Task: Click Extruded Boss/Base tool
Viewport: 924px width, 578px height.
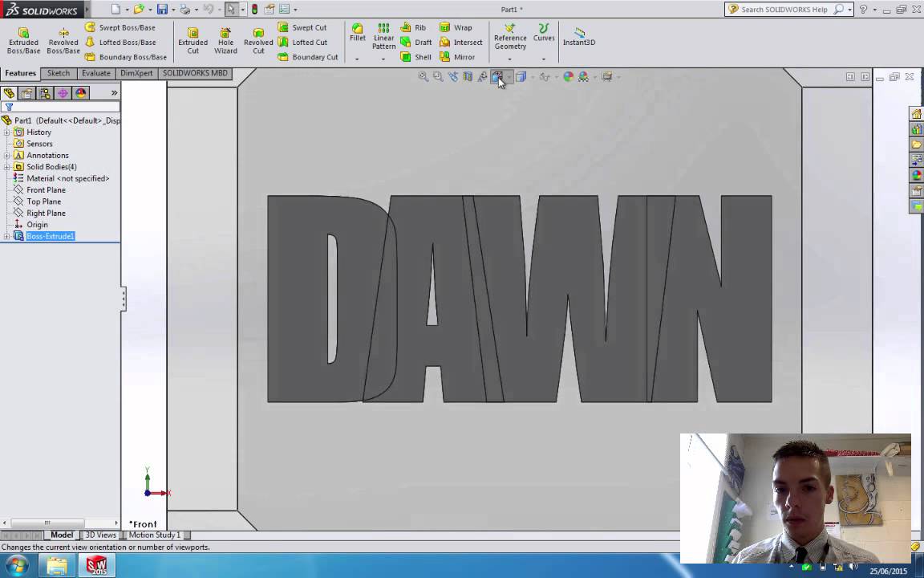Action: (x=23, y=41)
